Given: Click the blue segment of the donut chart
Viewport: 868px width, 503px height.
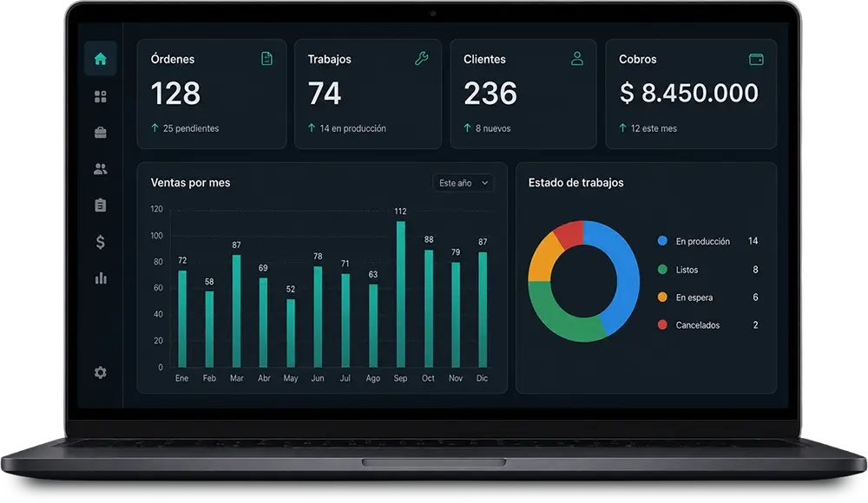Looking at the screenshot, I should (626, 271).
